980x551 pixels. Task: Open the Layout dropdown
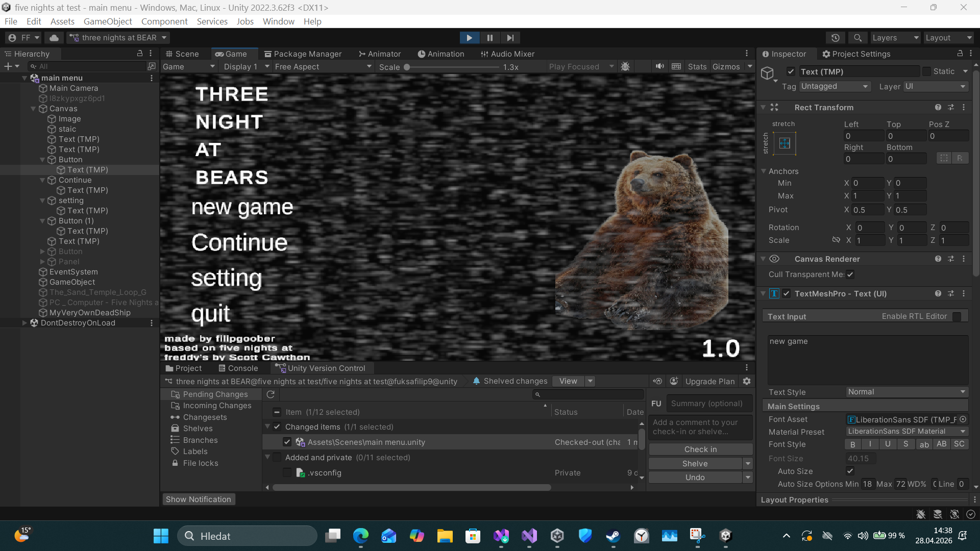click(x=949, y=38)
